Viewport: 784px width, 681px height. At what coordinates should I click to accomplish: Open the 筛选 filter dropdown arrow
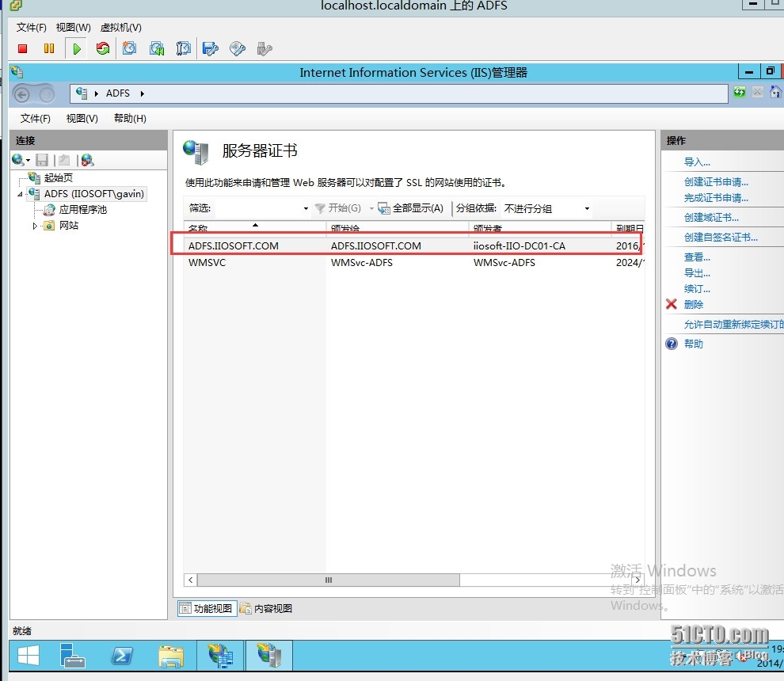(306, 208)
